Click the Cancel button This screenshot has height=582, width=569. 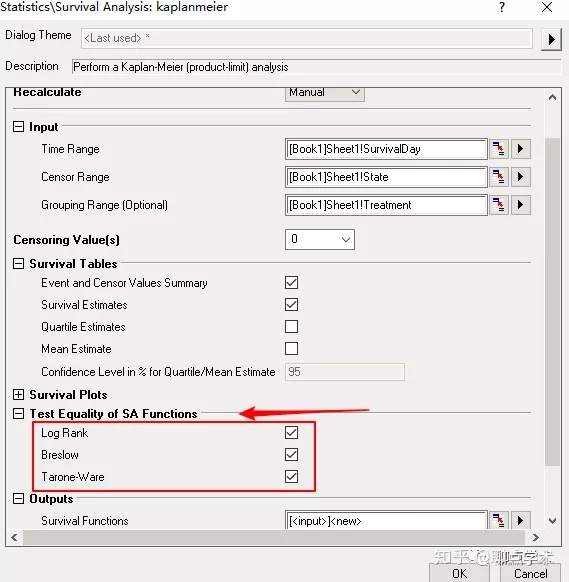(x=530, y=573)
